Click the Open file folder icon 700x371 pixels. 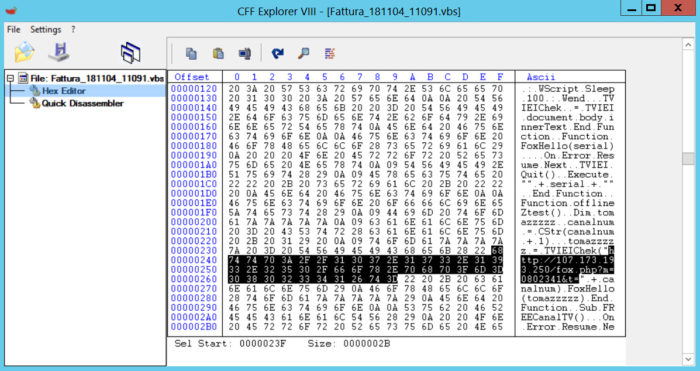click(25, 52)
